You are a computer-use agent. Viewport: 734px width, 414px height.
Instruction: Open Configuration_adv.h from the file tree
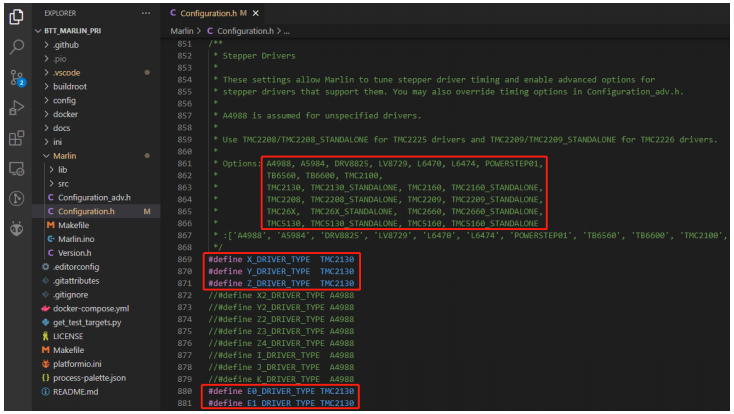94,198
